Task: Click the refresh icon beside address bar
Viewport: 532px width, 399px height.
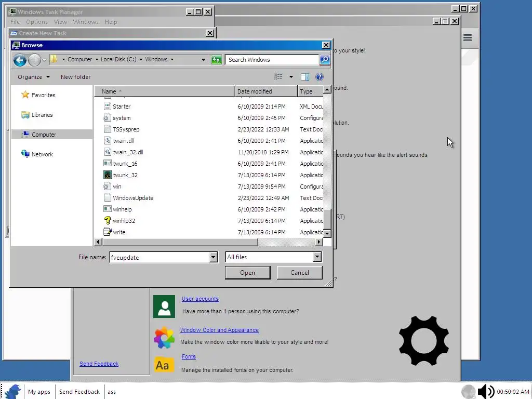Action: tap(216, 60)
